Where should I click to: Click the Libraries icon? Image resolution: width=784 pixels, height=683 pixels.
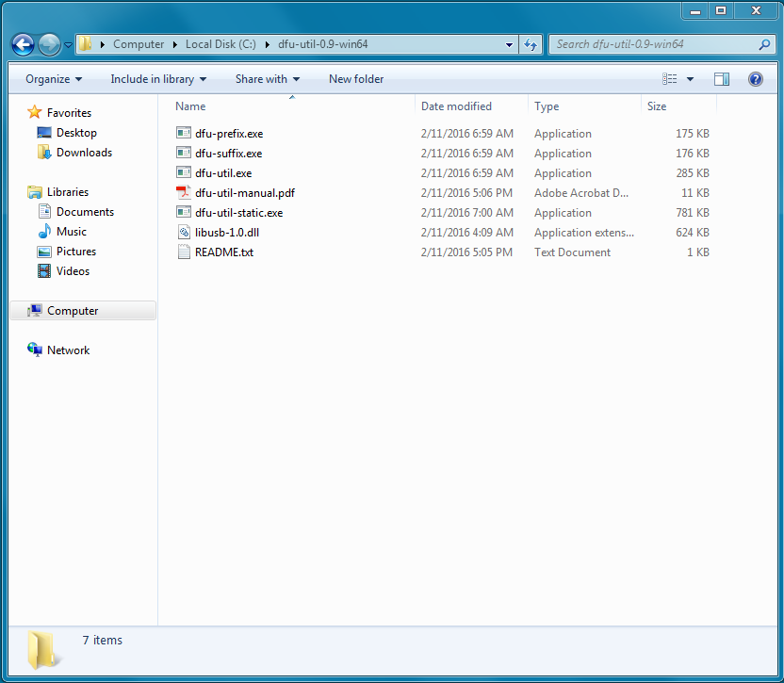pos(35,192)
